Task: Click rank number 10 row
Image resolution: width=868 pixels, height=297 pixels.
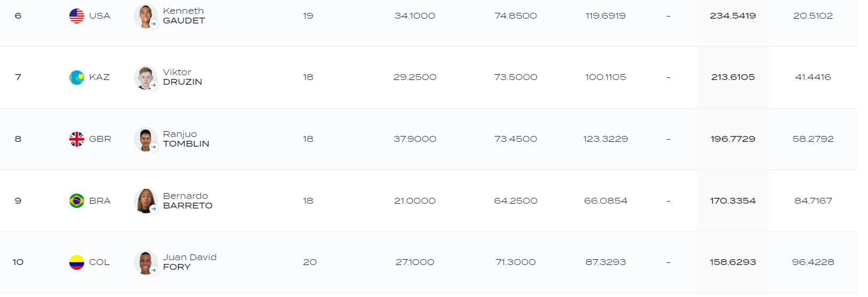Action: pos(429,262)
